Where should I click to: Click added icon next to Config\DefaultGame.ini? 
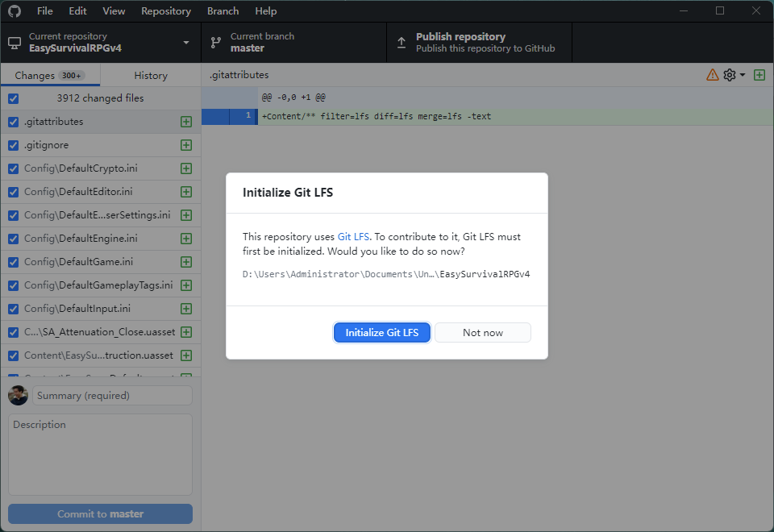(186, 261)
